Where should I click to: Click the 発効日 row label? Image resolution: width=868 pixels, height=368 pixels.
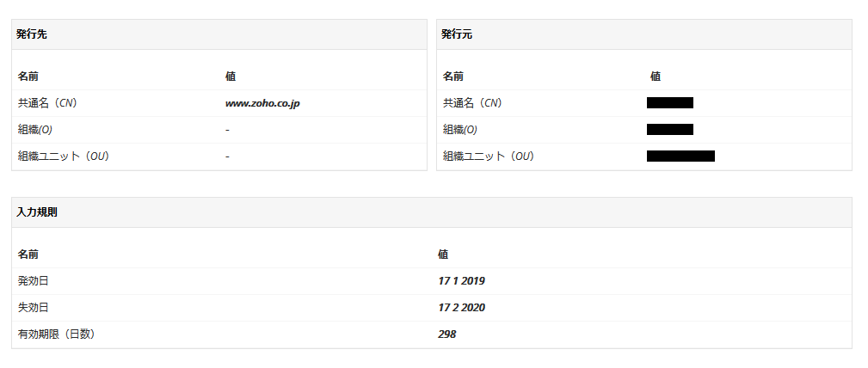(x=33, y=281)
